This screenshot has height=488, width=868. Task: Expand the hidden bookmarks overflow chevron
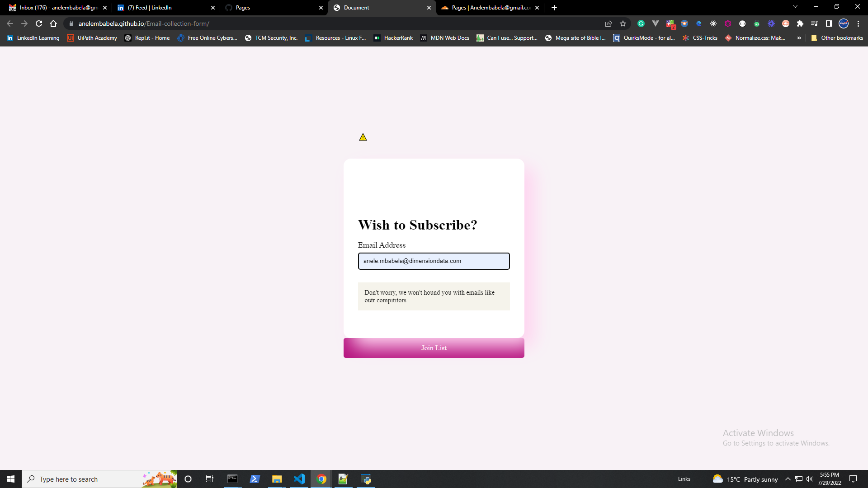click(x=799, y=38)
